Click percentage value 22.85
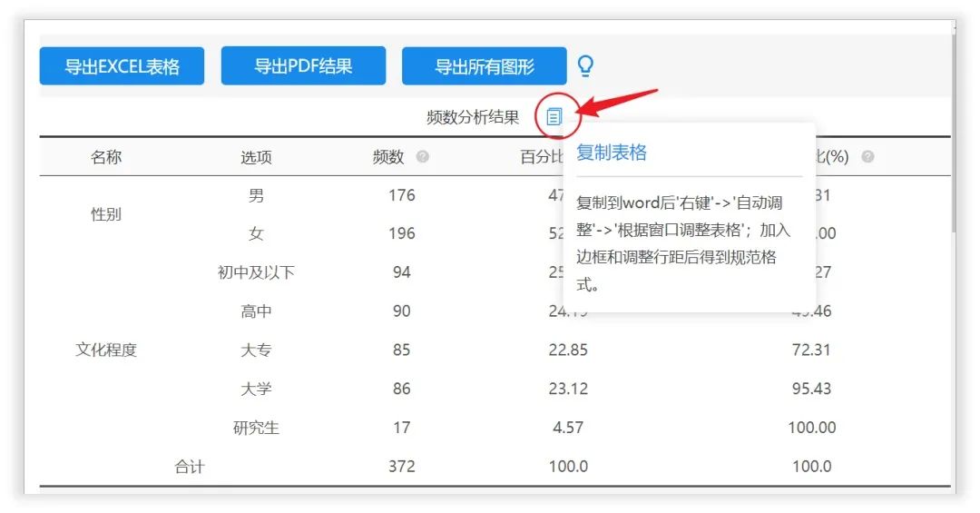Image resolution: width=980 pixels, height=513 pixels. tap(568, 350)
